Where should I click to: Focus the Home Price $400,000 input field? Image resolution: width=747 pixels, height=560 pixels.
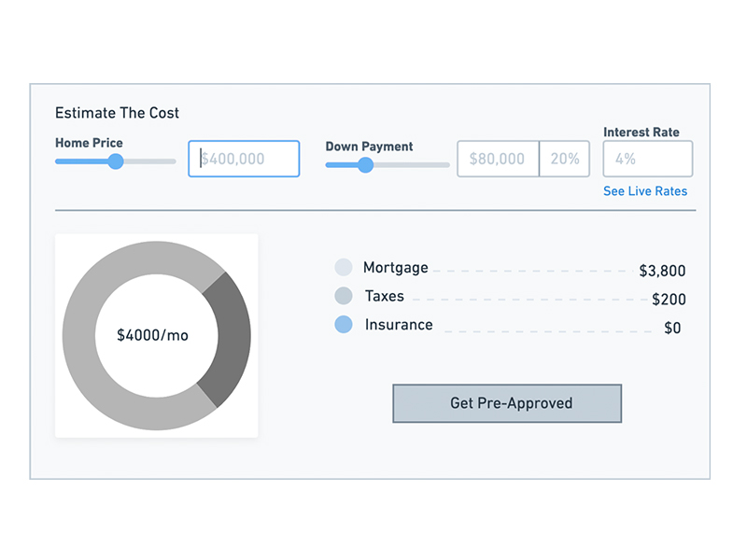click(x=244, y=159)
